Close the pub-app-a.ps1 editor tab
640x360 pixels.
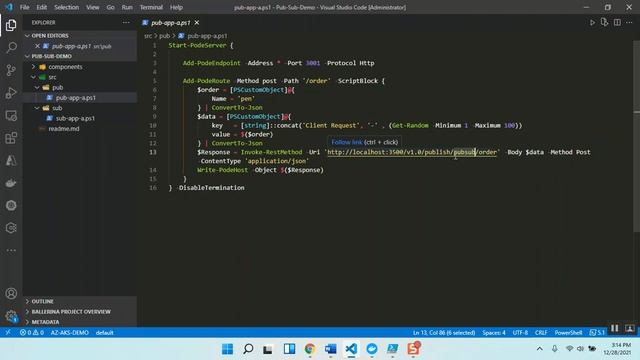pos(197,22)
